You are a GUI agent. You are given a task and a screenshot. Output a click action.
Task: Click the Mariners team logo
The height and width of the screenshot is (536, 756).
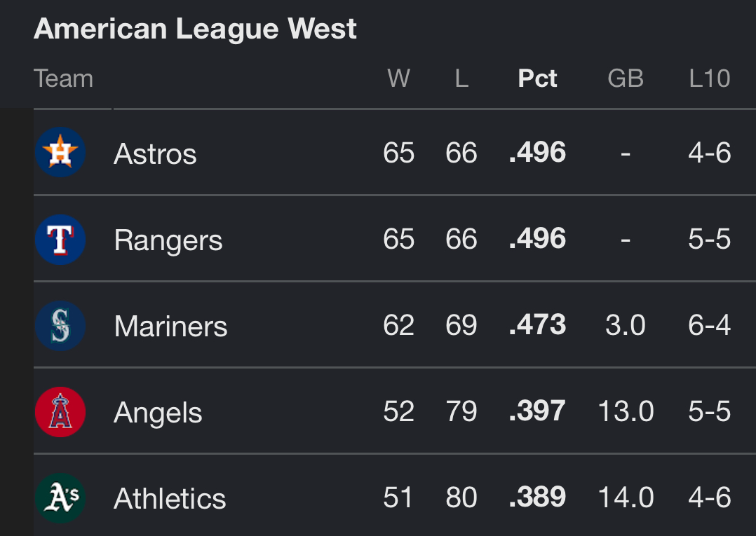pyautogui.click(x=60, y=326)
